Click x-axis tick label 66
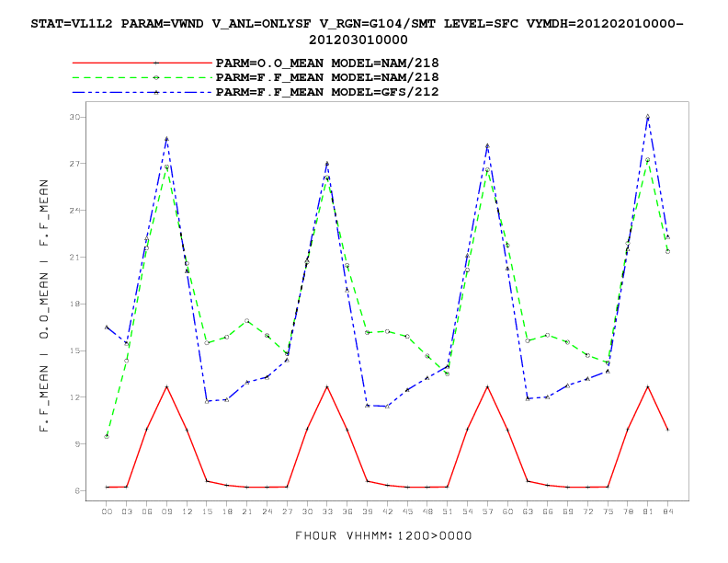Screen dimensions: 728x563 [x=548, y=511]
